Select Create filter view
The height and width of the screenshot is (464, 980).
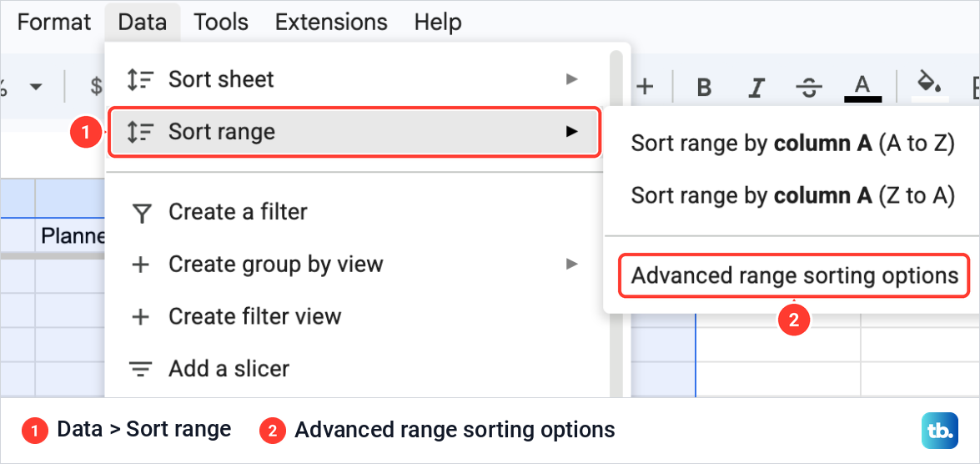355,315
